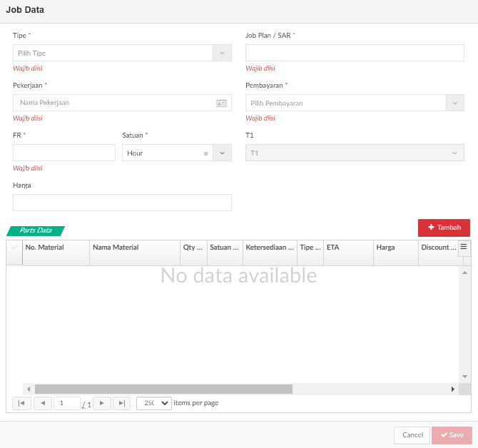Go to next page of grid

click(102, 403)
